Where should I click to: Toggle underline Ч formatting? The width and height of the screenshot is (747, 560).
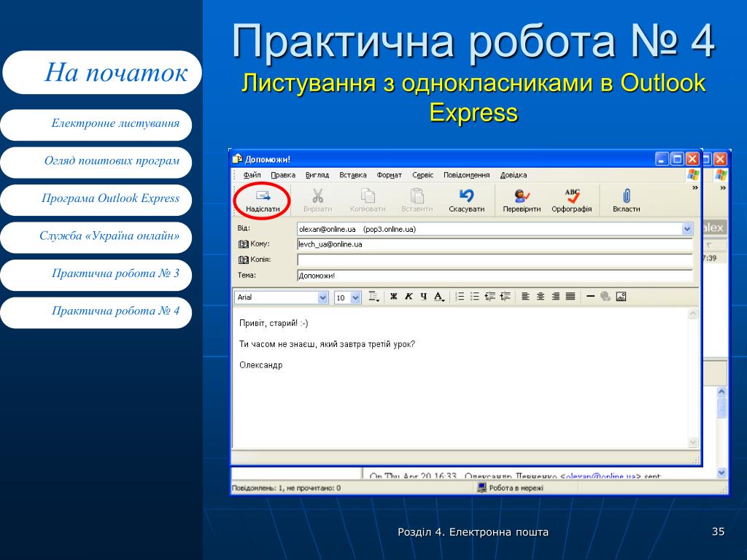pyautogui.click(x=424, y=297)
